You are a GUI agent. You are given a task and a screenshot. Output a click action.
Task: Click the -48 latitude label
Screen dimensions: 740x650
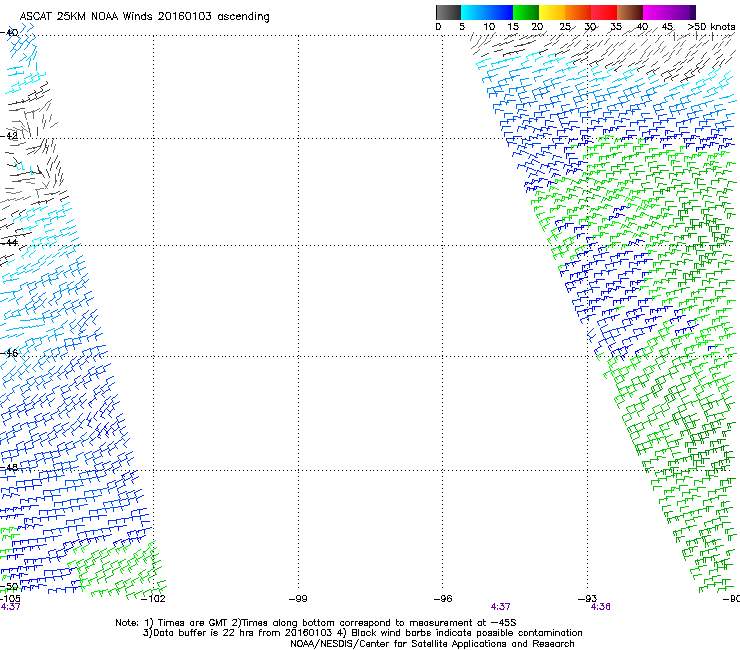[x=9, y=467]
